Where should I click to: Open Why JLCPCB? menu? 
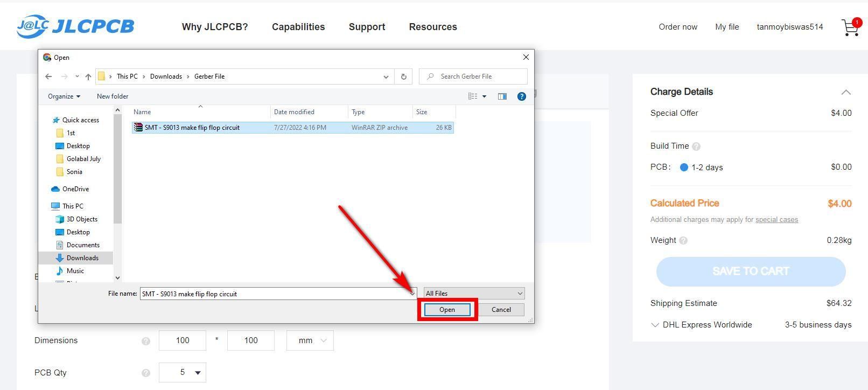point(215,27)
